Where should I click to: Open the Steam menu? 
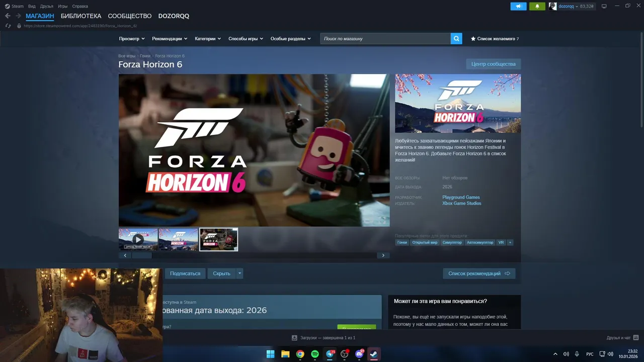point(15,6)
